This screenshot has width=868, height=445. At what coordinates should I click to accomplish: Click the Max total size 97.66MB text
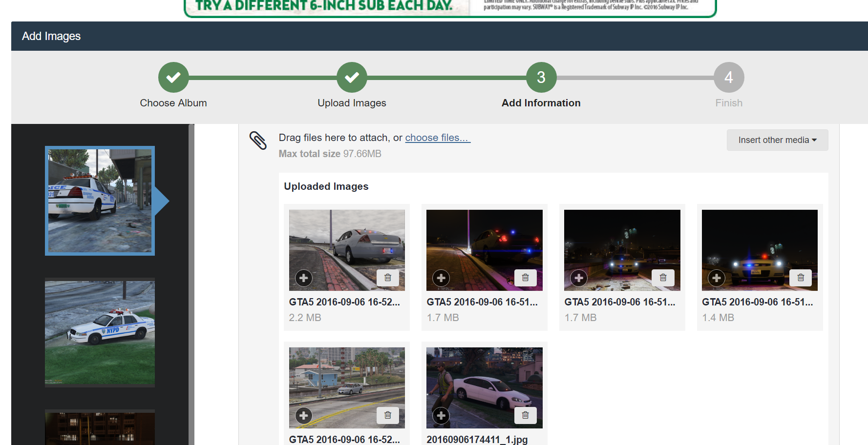click(x=330, y=154)
